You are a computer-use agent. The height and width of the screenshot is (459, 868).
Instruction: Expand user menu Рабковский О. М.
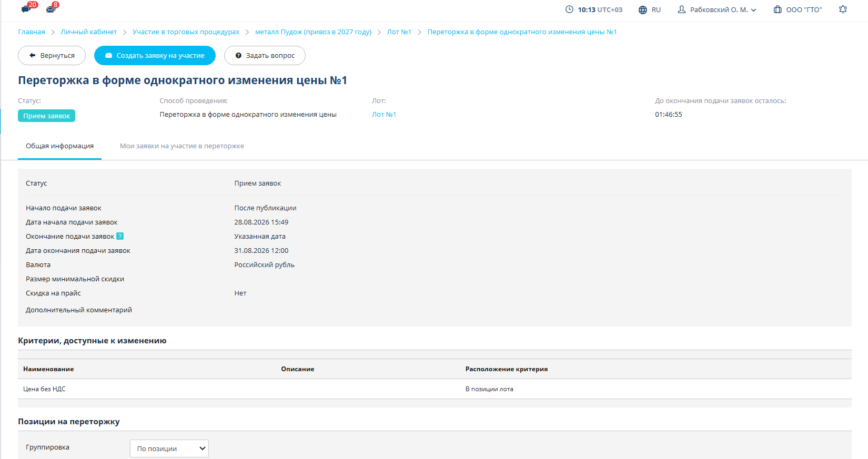point(723,9)
